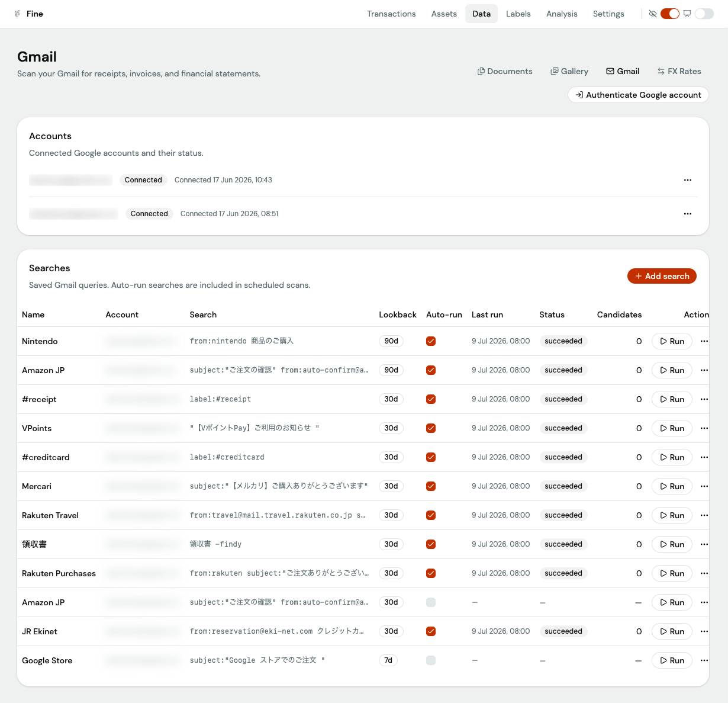Click the presentation screen icon in header
The width and height of the screenshot is (728, 703).
tap(687, 14)
